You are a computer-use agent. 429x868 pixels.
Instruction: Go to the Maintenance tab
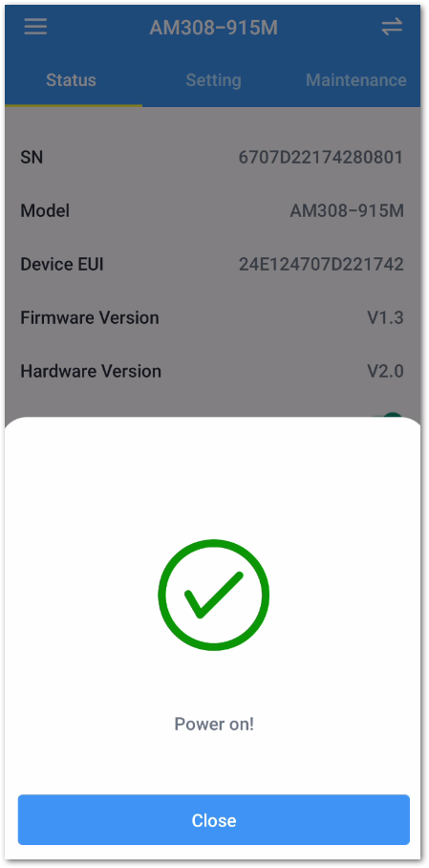tap(356, 79)
